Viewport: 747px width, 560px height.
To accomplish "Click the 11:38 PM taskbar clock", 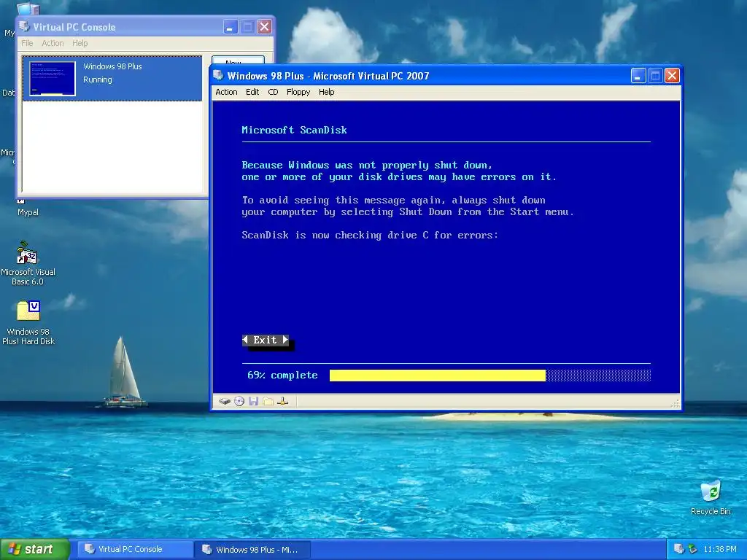I will click(x=720, y=549).
